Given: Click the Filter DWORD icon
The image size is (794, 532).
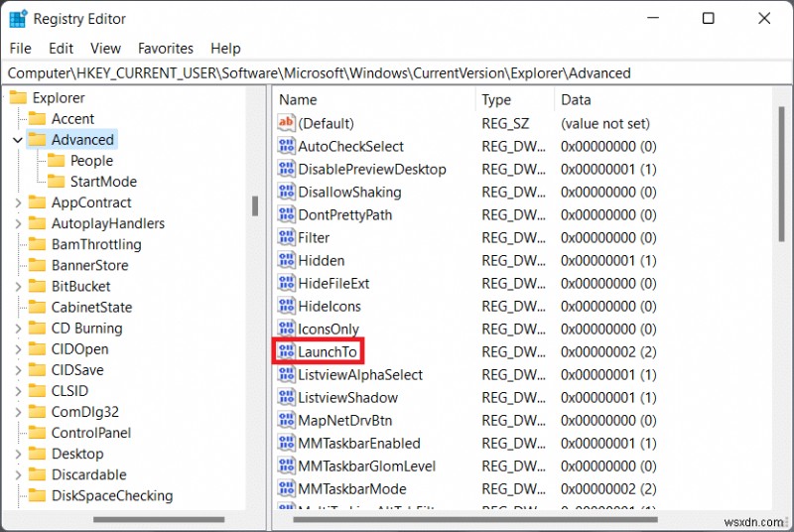Looking at the screenshot, I should click(x=286, y=237).
